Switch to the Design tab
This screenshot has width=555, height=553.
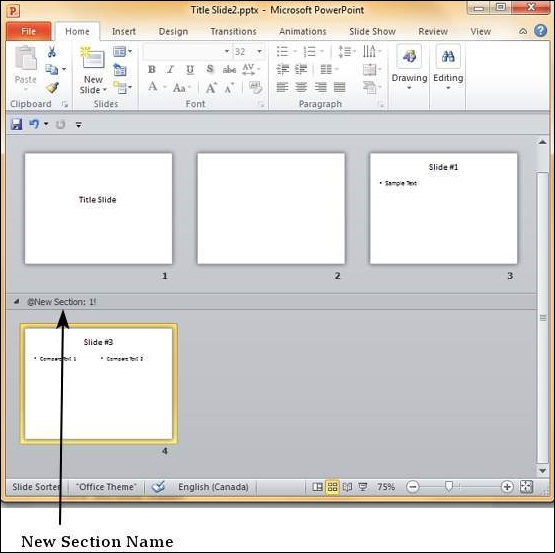(x=173, y=32)
